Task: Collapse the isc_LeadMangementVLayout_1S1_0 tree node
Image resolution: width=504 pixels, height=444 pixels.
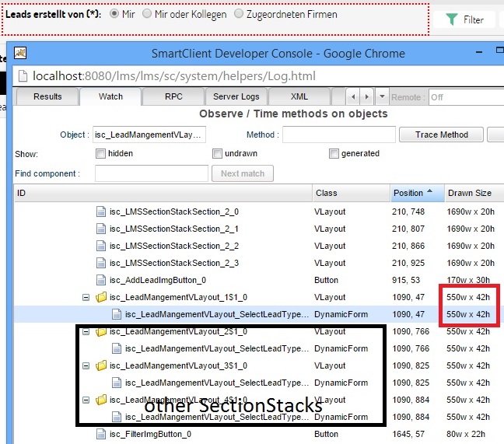Action: 86,297
